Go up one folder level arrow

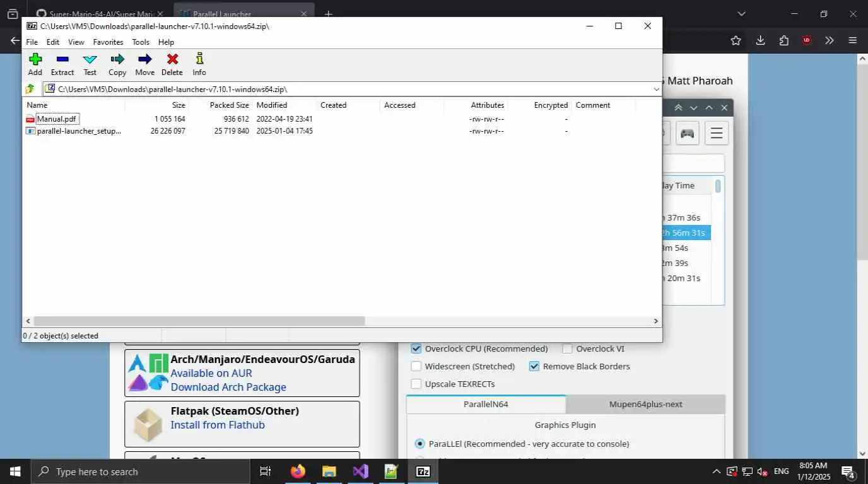pos(30,89)
